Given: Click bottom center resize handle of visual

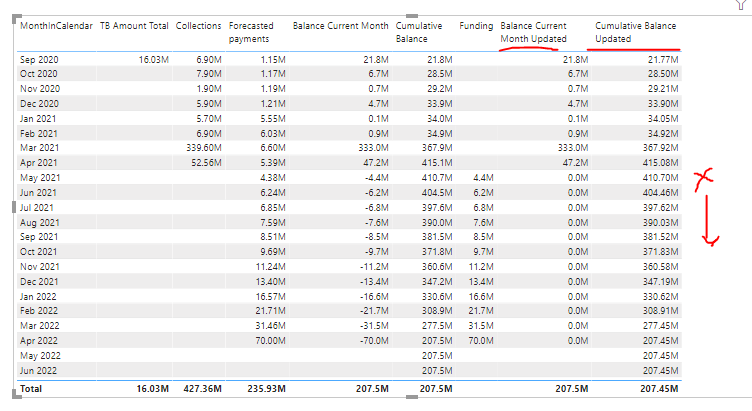Looking at the screenshot, I should click(x=411, y=397).
